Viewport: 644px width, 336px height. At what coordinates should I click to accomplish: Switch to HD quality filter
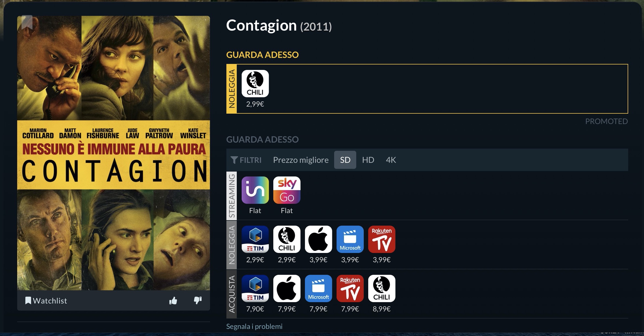[x=368, y=160]
